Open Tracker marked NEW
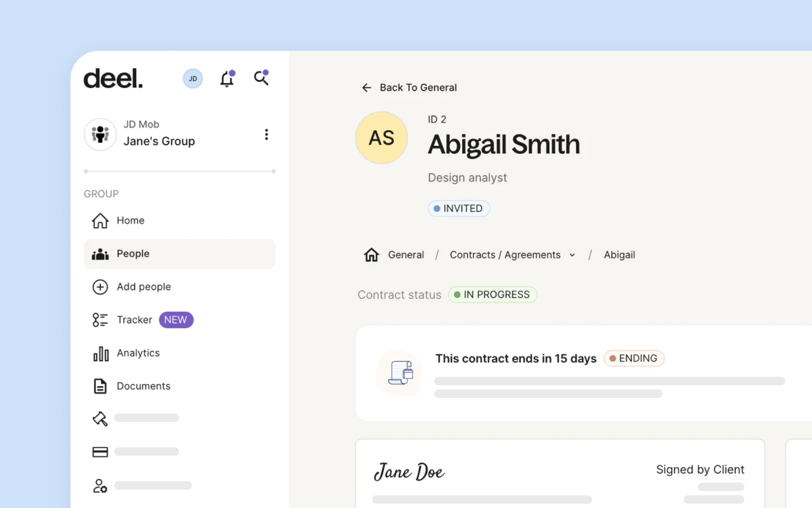812x508 pixels. coord(134,320)
